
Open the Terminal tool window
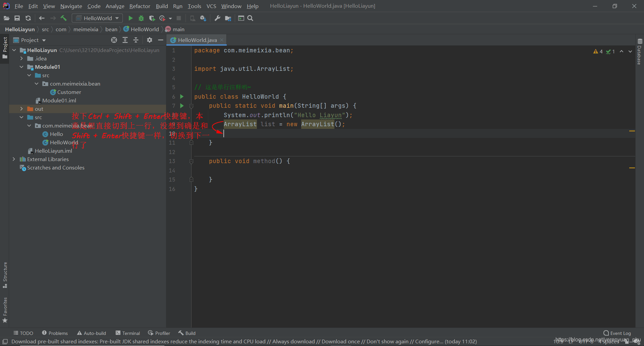tap(127, 333)
